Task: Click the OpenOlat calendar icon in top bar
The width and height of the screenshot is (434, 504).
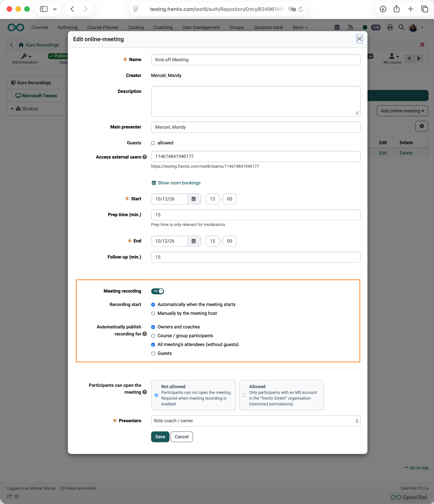Action: tap(337, 27)
